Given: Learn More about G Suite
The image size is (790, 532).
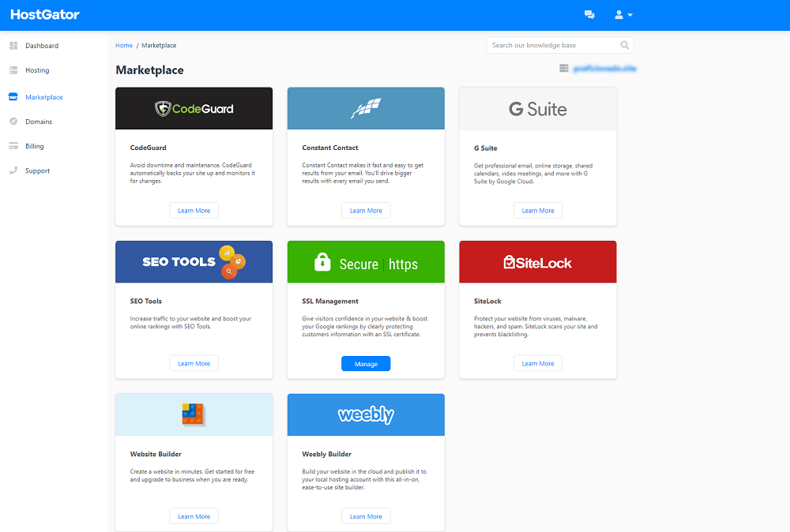Looking at the screenshot, I should click(x=537, y=211).
